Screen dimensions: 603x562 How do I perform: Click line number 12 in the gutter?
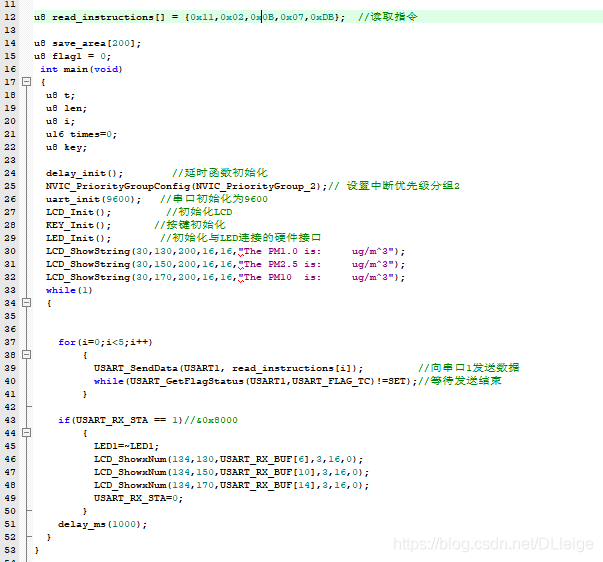10,17
